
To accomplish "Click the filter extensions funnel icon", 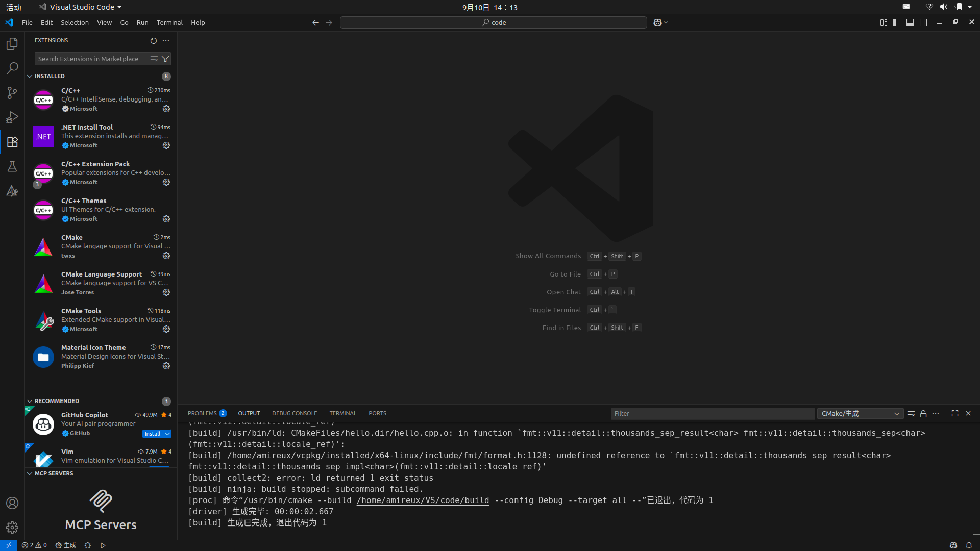I will pos(165,59).
